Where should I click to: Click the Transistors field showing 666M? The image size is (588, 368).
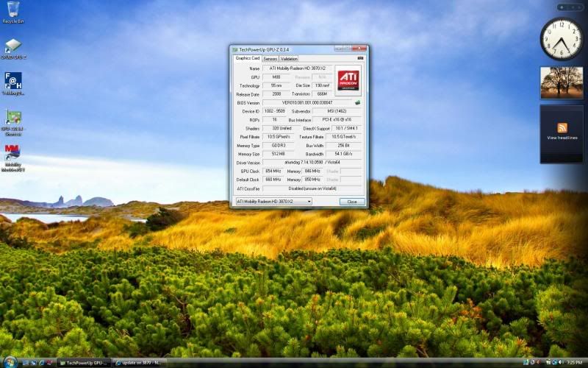322,94
